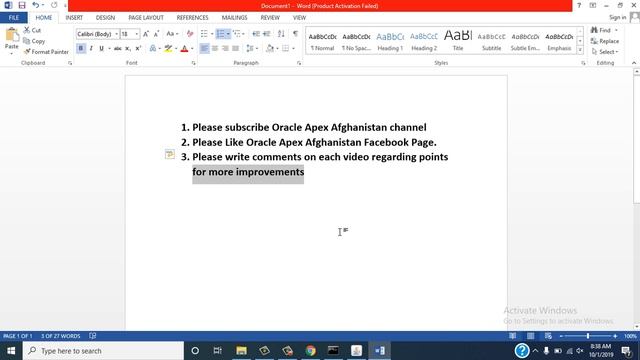The height and width of the screenshot is (360, 640).
Task: Switch to Print Layout view
Action: pyautogui.click(x=531, y=336)
